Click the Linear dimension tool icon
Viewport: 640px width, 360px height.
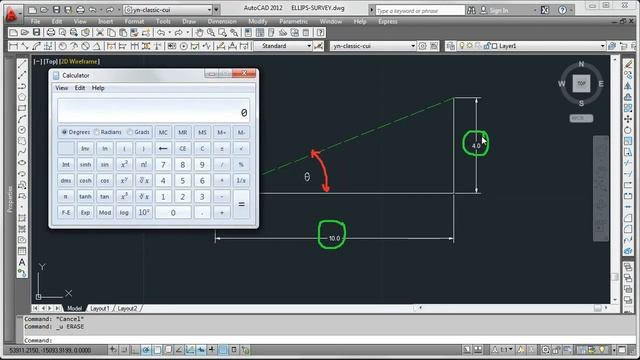pyautogui.click(x=13, y=46)
